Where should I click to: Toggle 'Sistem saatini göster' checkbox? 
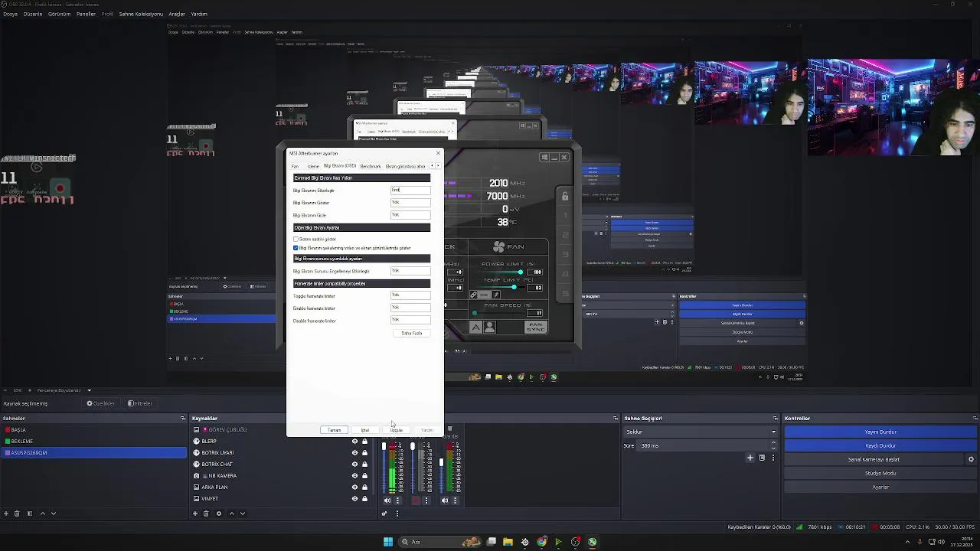tap(296, 240)
